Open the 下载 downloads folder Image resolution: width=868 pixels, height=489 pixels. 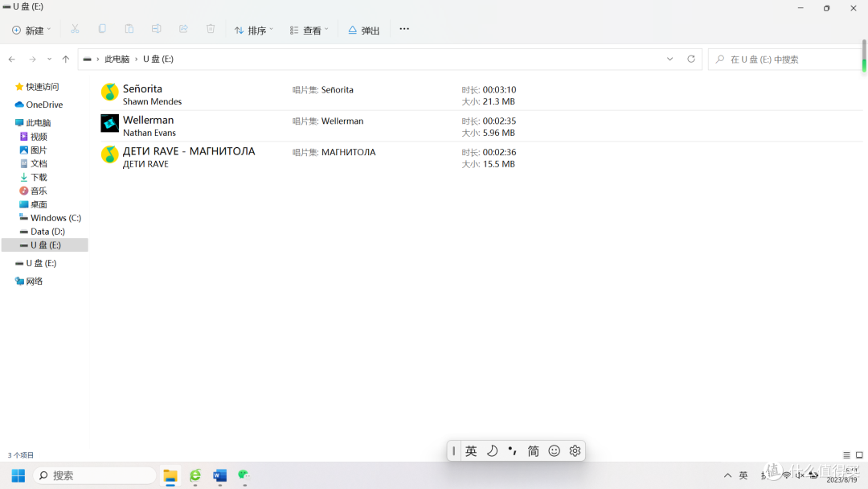[x=33, y=177]
